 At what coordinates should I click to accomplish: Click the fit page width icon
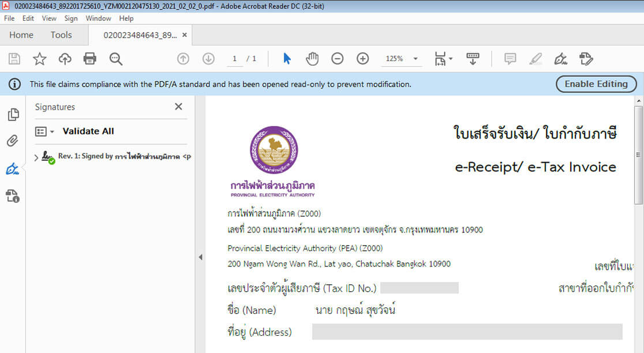tap(440, 59)
